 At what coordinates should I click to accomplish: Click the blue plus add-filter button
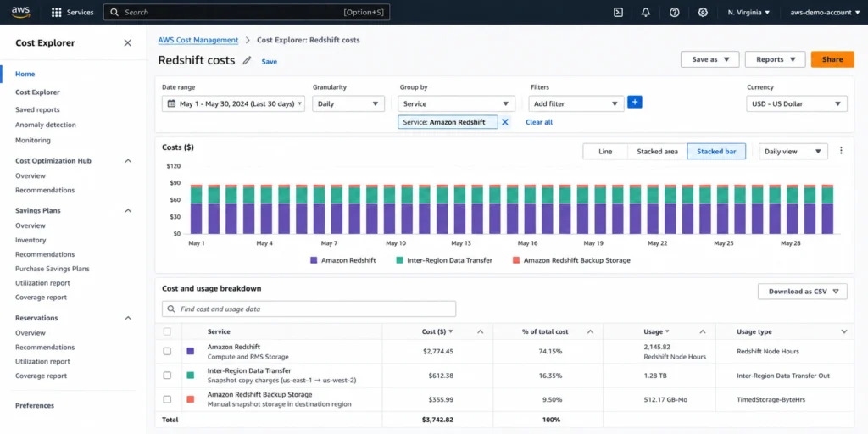[x=634, y=102]
